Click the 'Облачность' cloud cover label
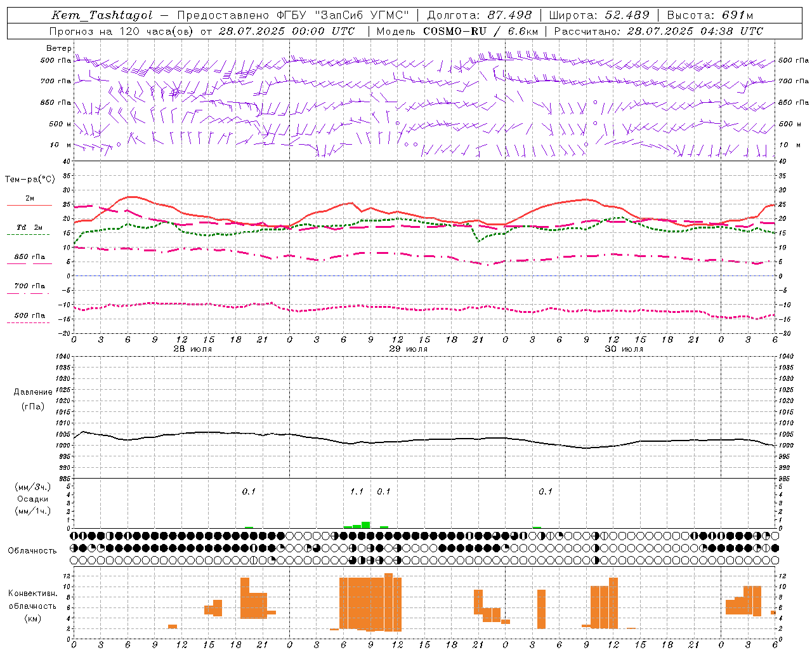Screen dimensions: 812x650 32,551
